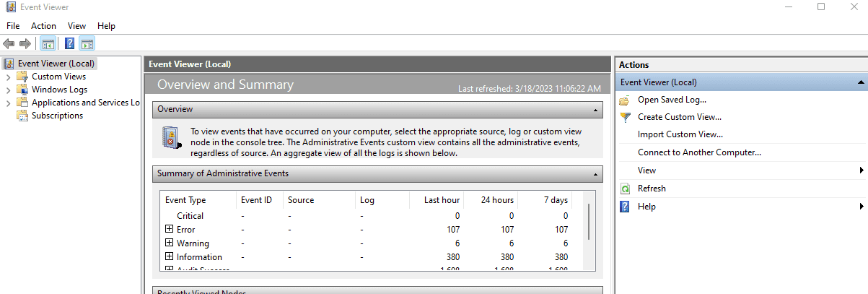This screenshot has width=868, height=294.
Task: Click the Forward arrow toolbar icon
Action: (x=25, y=43)
